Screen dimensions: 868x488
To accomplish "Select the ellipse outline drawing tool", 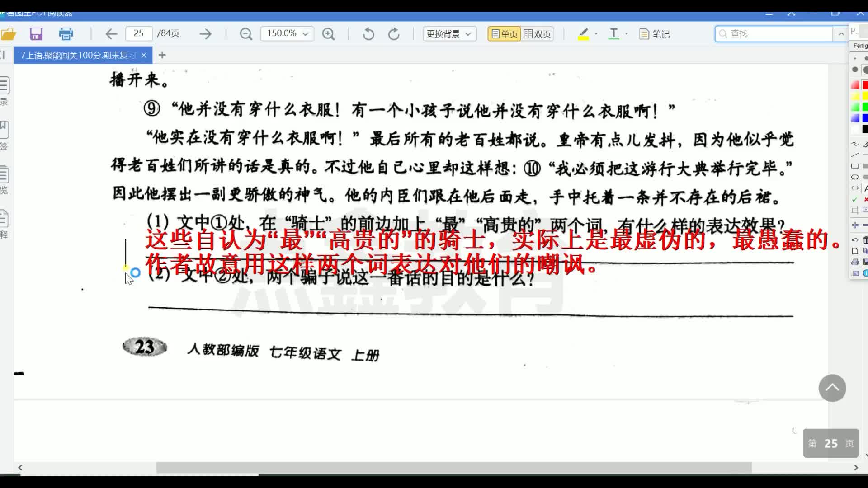I will click(x=855, y=177).
